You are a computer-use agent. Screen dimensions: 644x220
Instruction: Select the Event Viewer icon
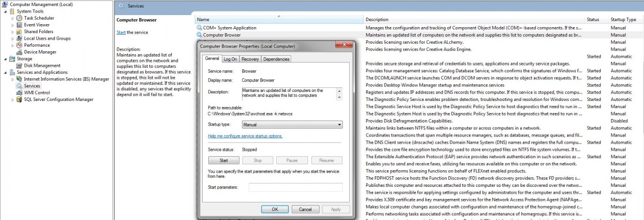20,25
